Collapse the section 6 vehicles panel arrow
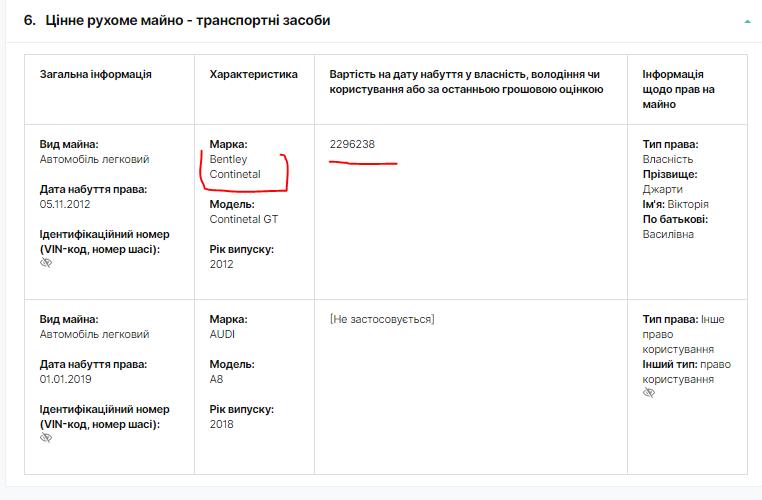The width and height of the screenshot is (762, 500). click(x=747, y=20)
